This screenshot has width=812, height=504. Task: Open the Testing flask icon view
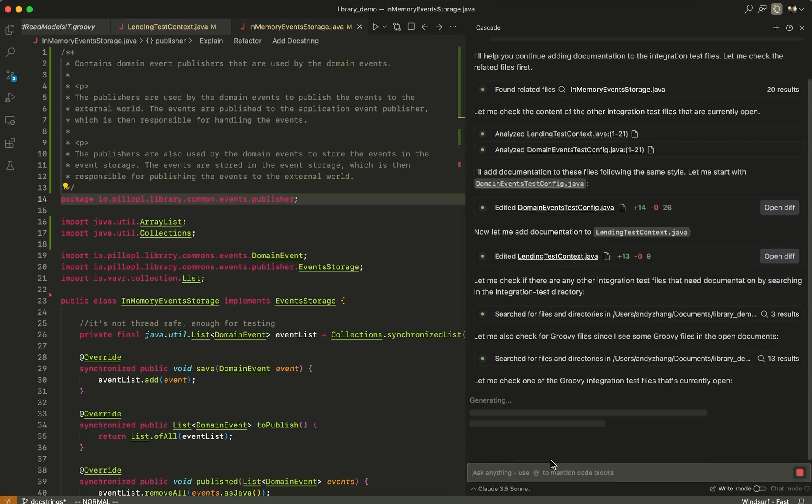(x=10, y=165)
